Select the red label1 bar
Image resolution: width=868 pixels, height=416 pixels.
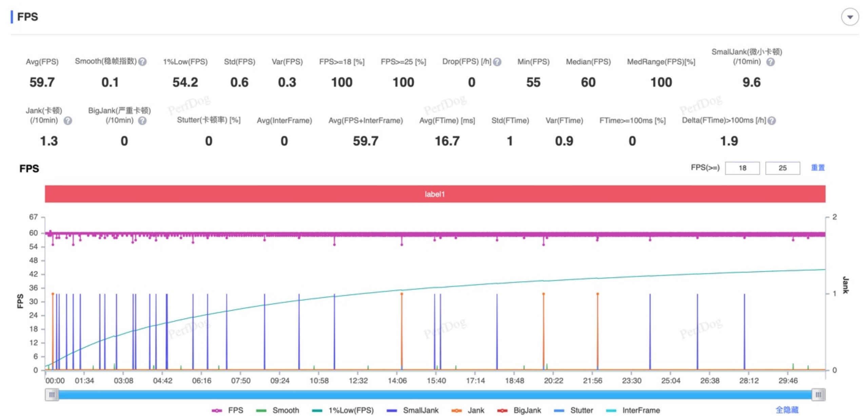click(435, 194)
